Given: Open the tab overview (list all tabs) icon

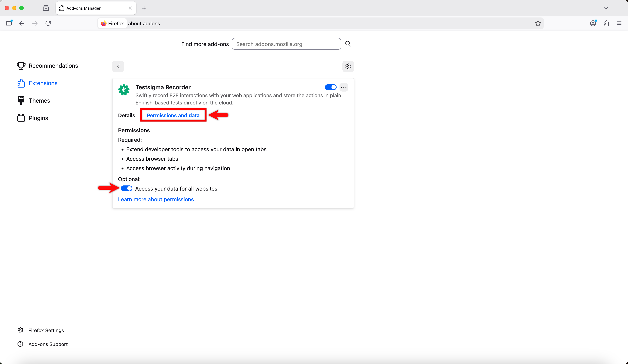Looking at the screenshot, I should point(46,8).
